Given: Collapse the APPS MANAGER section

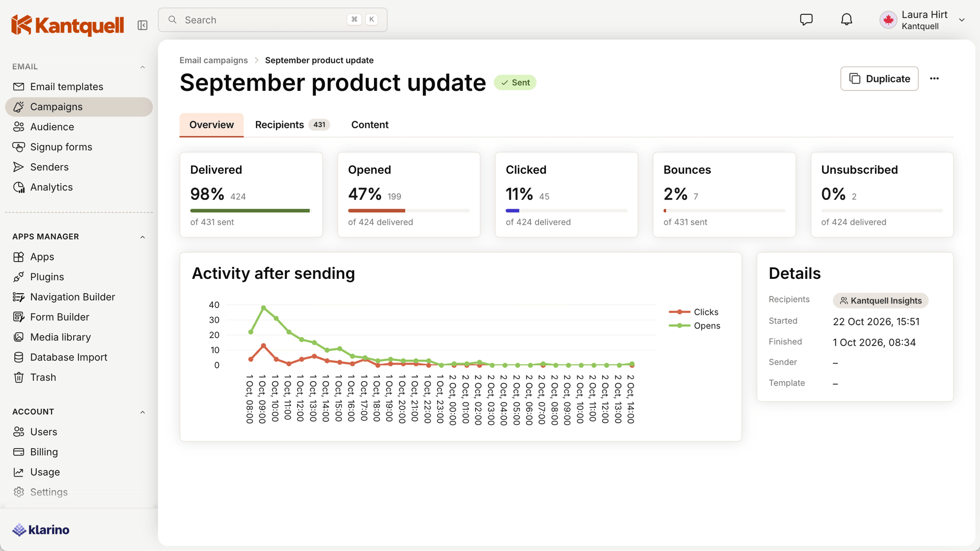Looking at the screenshot, I should 143,237.
